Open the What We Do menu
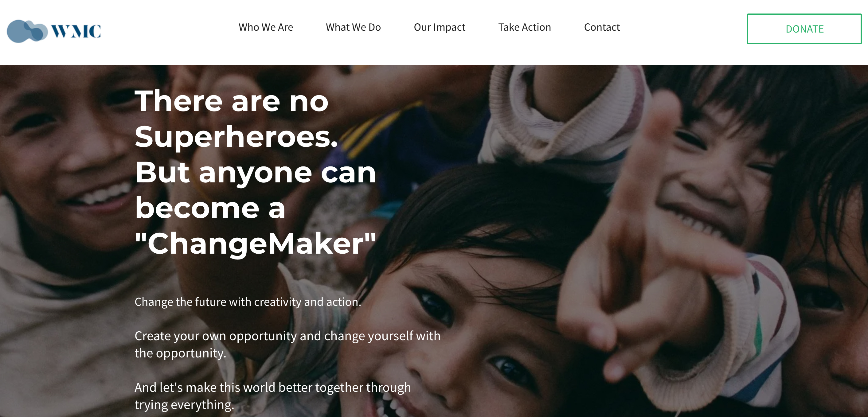This screenshot has height=417, width=868. pyautogui.click(x=353, y=27)
